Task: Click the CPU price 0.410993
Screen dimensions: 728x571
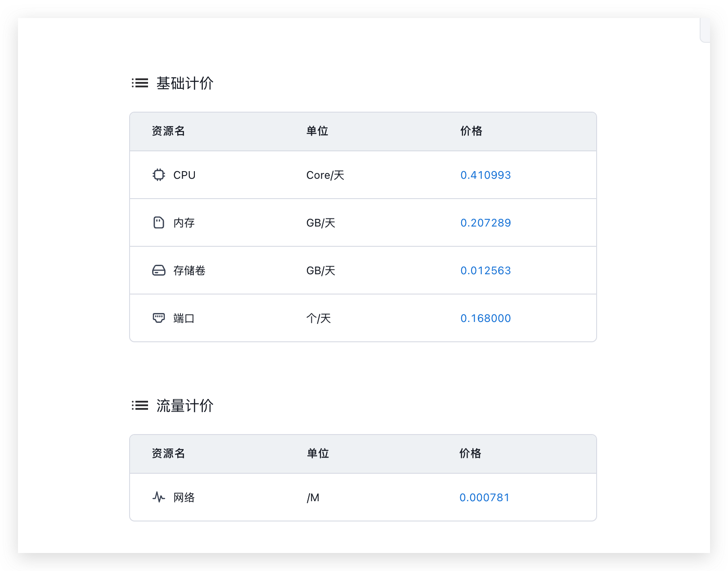Action: point(485,175)
